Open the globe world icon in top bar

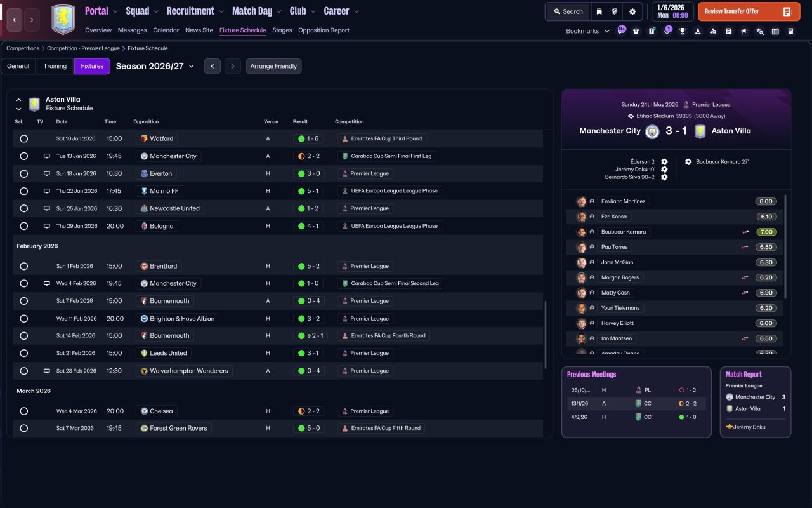(615, 11)
